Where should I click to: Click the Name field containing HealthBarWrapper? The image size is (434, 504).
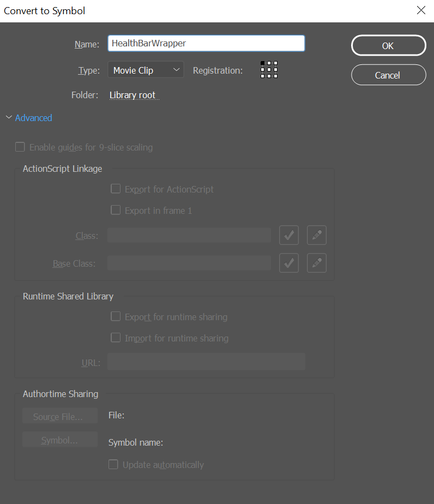click(206, 44)
